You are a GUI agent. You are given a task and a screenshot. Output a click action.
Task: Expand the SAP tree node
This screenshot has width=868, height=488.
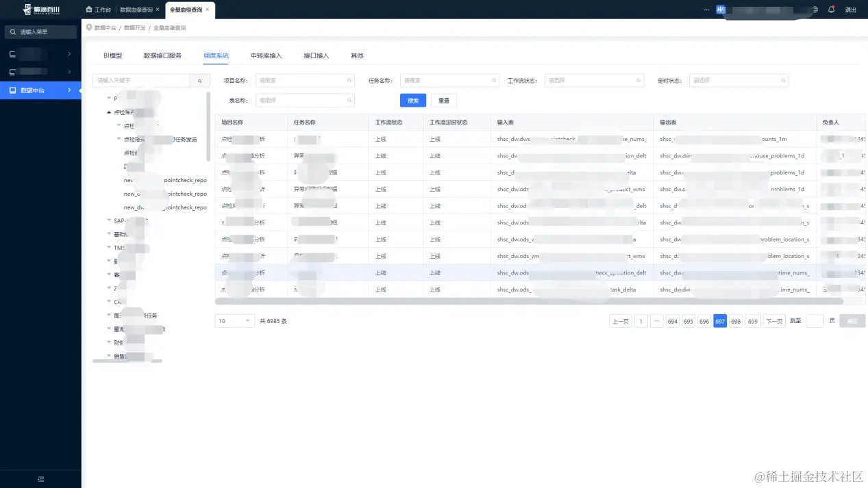[109, 220]
